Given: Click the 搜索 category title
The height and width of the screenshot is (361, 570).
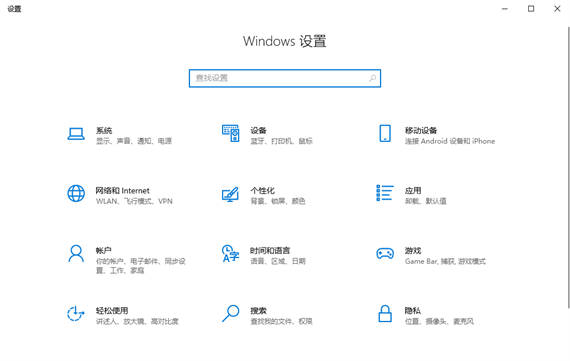Looking at the screenshot, I should [258, 310].
